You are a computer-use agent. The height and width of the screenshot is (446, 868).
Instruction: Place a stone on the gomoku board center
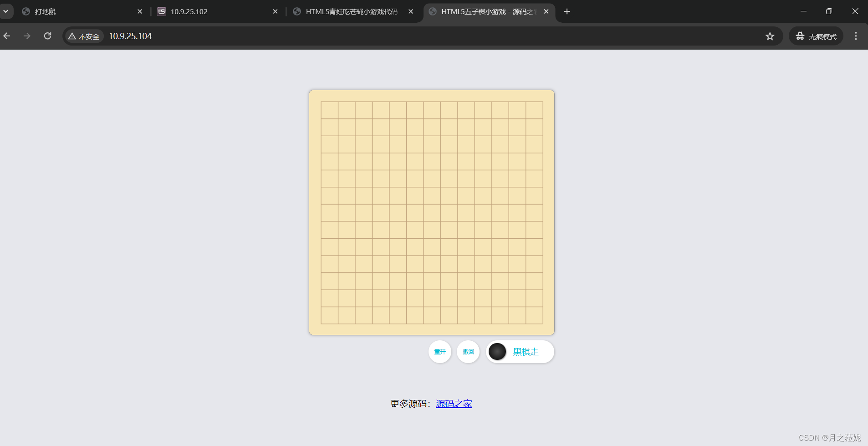tap(432, 213)
